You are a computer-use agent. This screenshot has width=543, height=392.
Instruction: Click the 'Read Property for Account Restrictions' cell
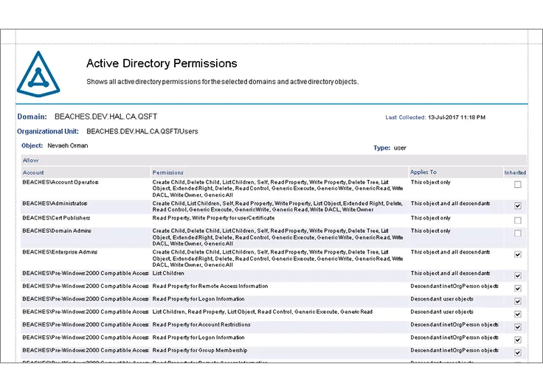point(201,324)
